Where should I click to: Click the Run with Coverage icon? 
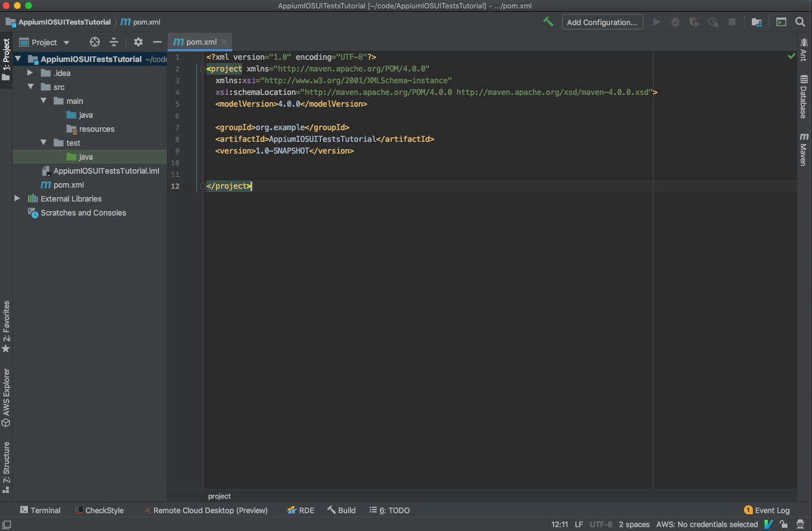click(694, 22)
